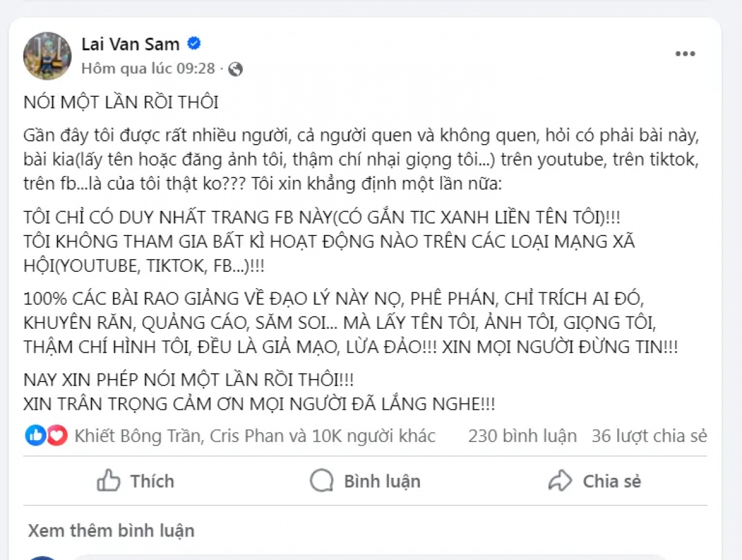This screenshot has width=742, height=560.
Task: Click the thumbs-up icon next to Thích
Action: click(109, 481)
